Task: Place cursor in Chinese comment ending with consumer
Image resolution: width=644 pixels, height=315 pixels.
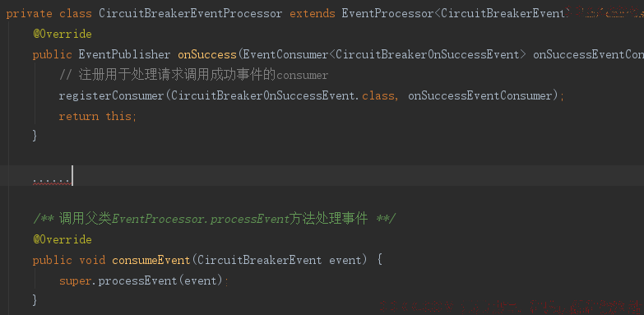Action: pyautogui.click(x=193, y=75)
